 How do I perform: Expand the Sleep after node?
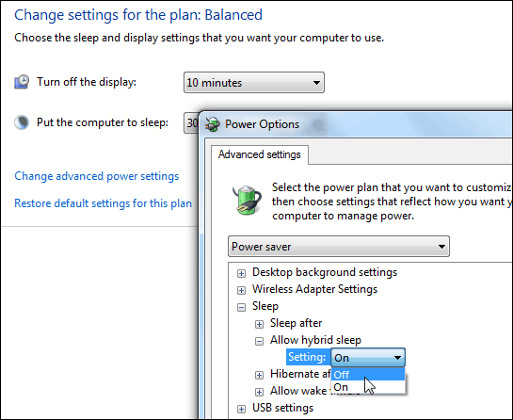(259, 324)
